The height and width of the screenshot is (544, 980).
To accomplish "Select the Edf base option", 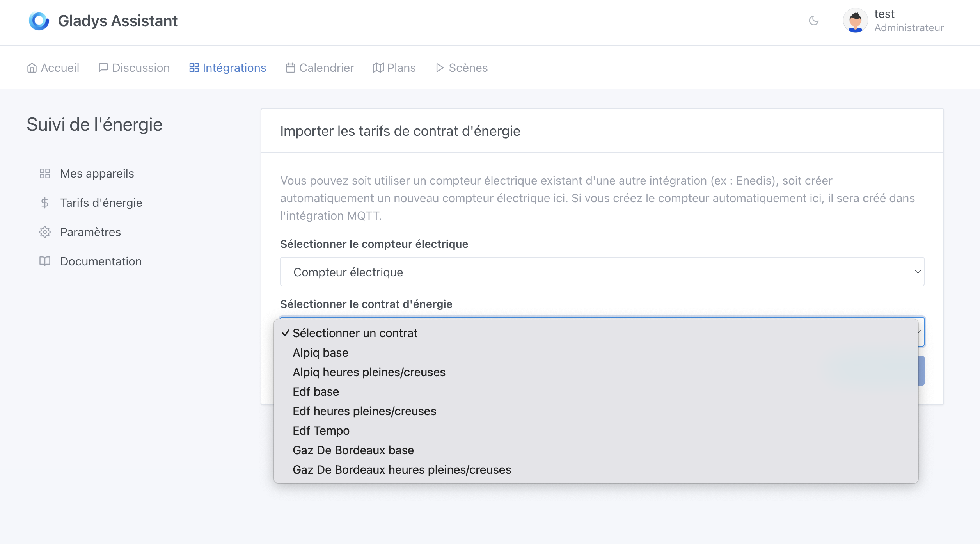I will click(316, 392).
